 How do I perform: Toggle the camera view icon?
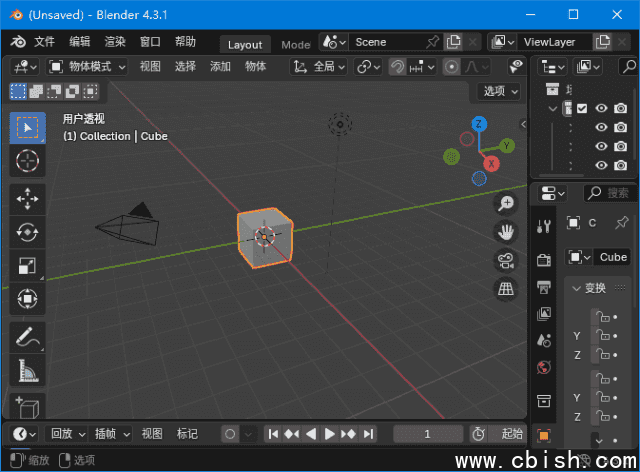(x=506, y=261)
